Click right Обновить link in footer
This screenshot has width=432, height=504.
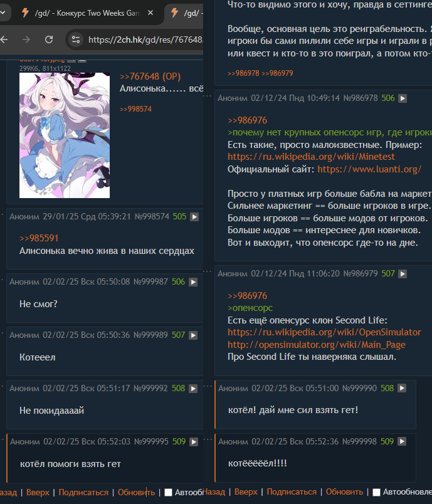click(x=344, y=492)
